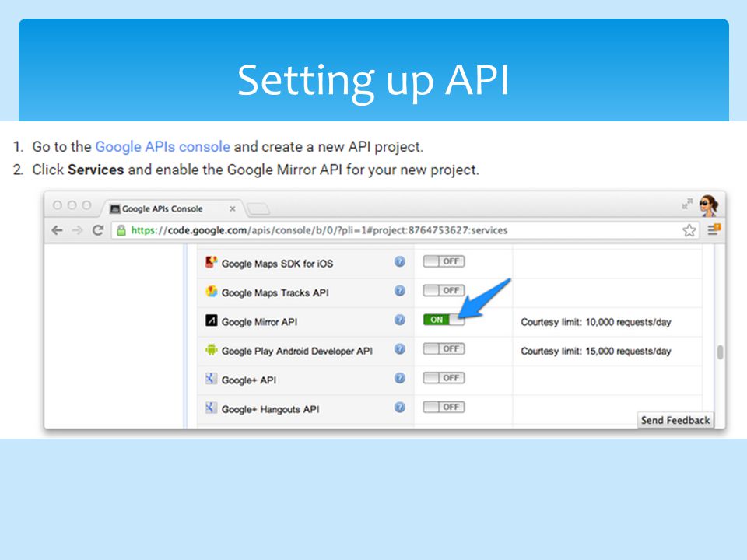Toggle the Google Mirror API ON switch
The image size is (747, 560).
pos(444,320)
